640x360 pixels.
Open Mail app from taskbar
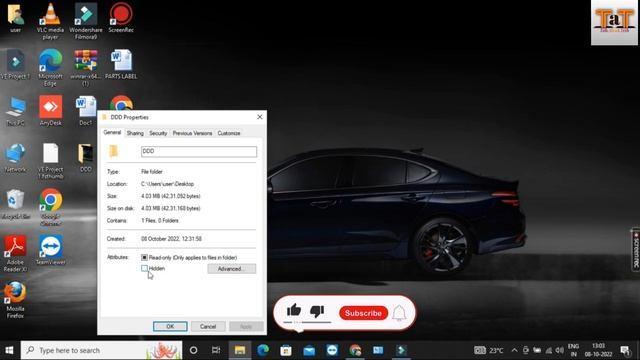point(309,350)
